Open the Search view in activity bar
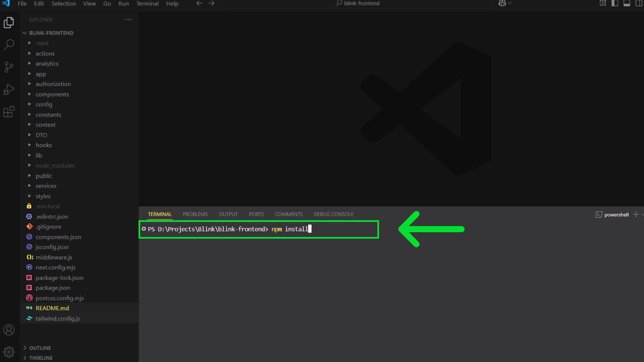644x362 pixels. tap(9, 44)
